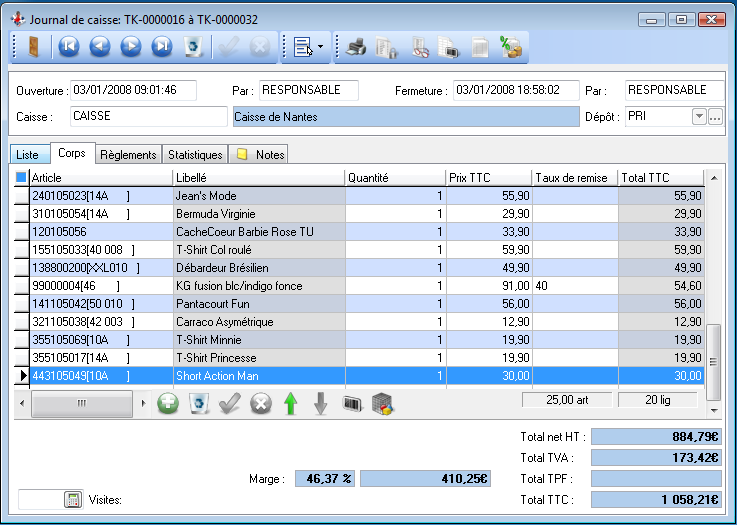Click the exit door icon
Viewport: 737px width, 525px height.
[33, 47]
